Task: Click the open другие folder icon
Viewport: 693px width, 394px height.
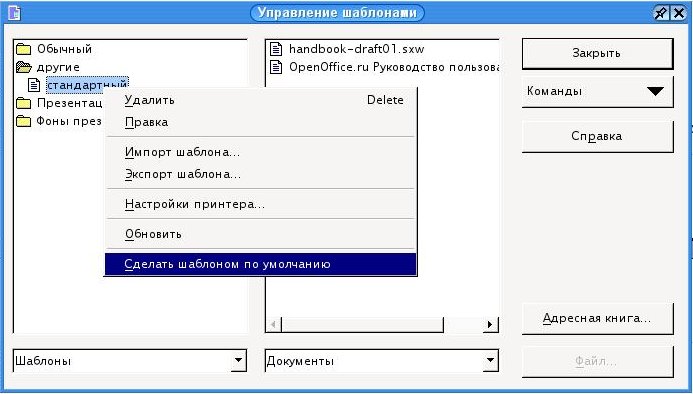Action: click(23, 67)
